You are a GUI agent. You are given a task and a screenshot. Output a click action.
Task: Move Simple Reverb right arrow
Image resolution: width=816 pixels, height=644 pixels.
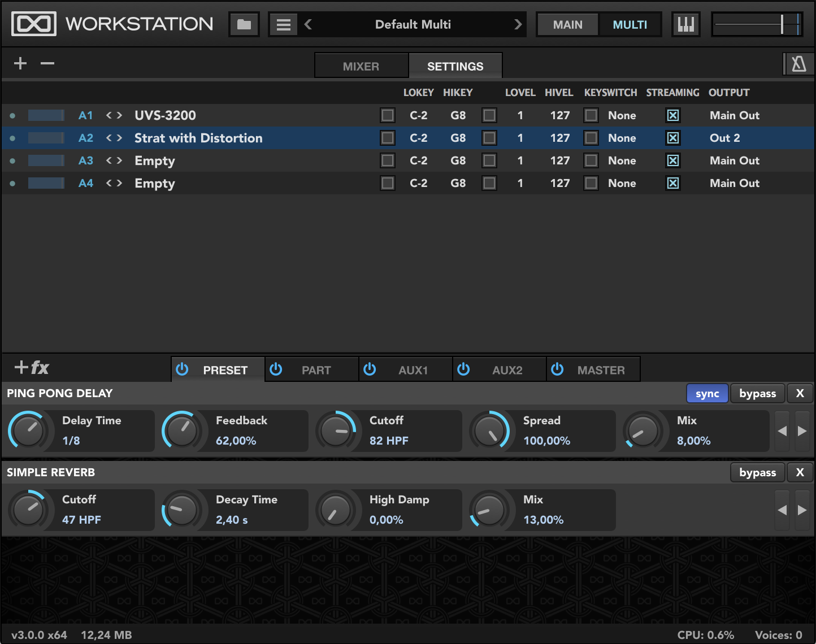click(x=802, y=510)
